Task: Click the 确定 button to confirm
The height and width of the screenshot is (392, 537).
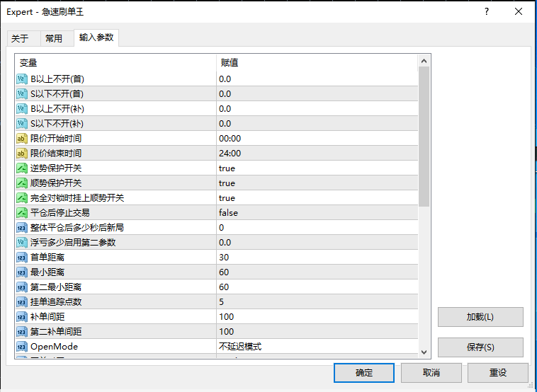Action: coord(363,372)
